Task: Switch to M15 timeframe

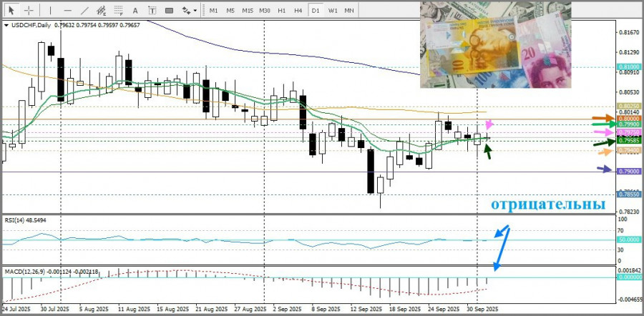Action: coord(248,11)
